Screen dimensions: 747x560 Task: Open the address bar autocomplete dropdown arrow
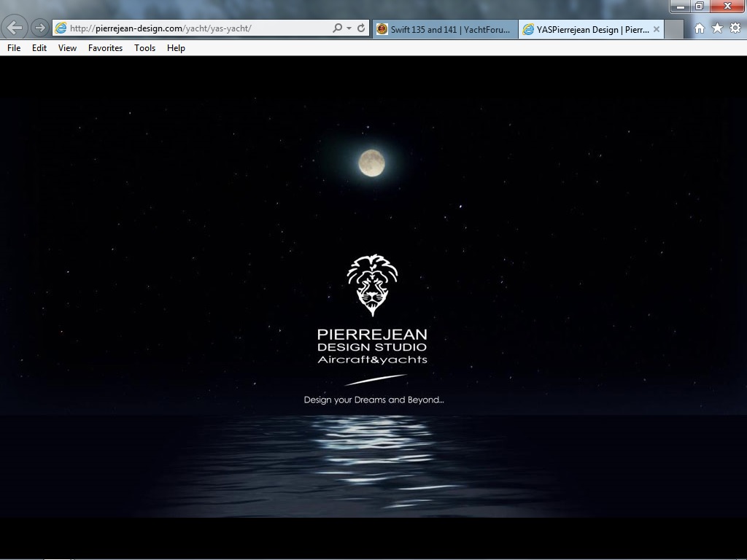point(349,28)
